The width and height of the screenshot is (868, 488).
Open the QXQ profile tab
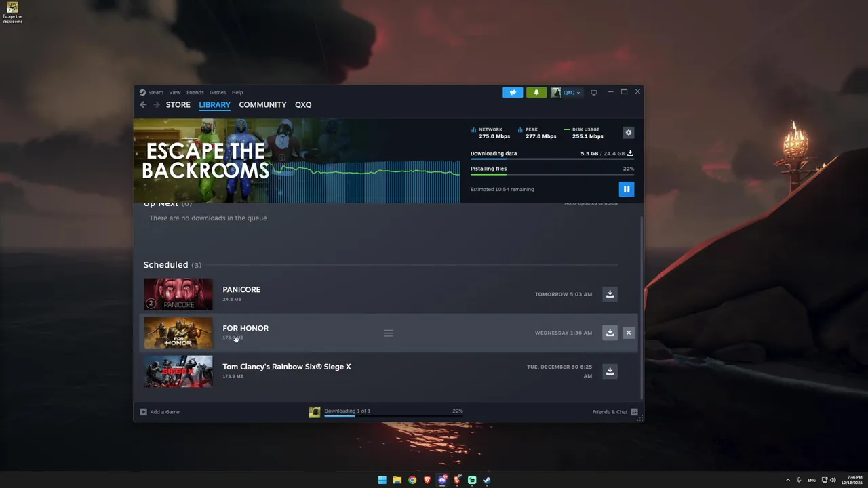tap(303, 104)
